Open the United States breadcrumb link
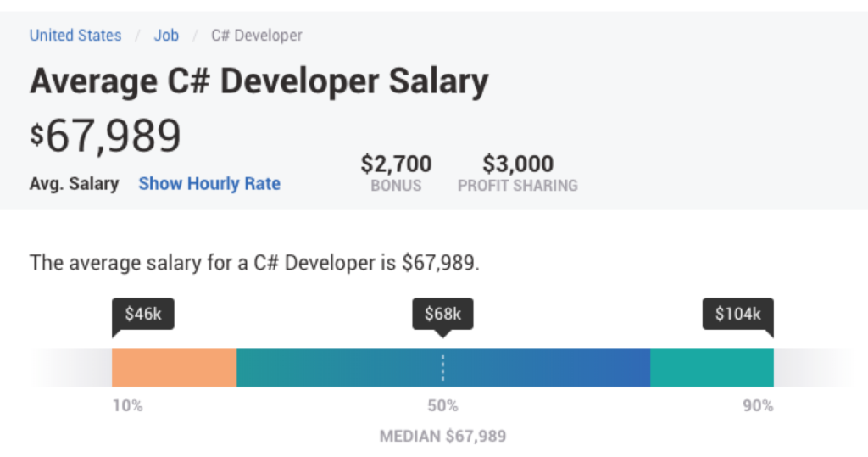 click(75, 36)
